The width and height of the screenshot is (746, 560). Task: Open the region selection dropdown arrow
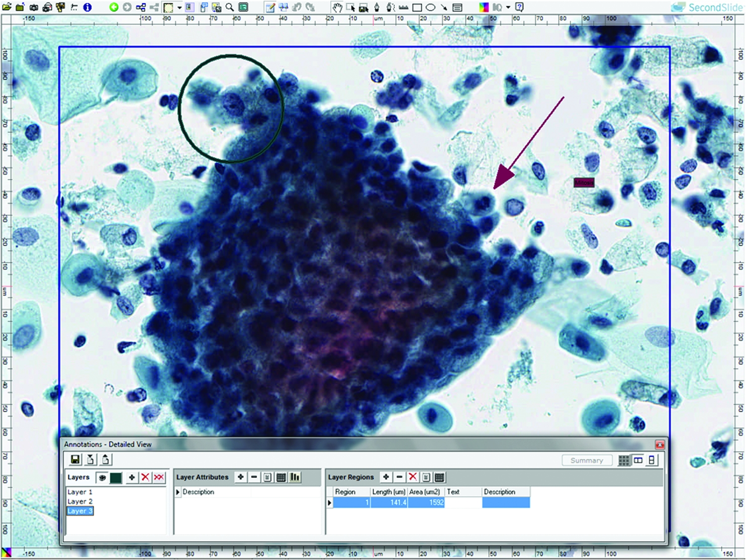pos(180,7)
